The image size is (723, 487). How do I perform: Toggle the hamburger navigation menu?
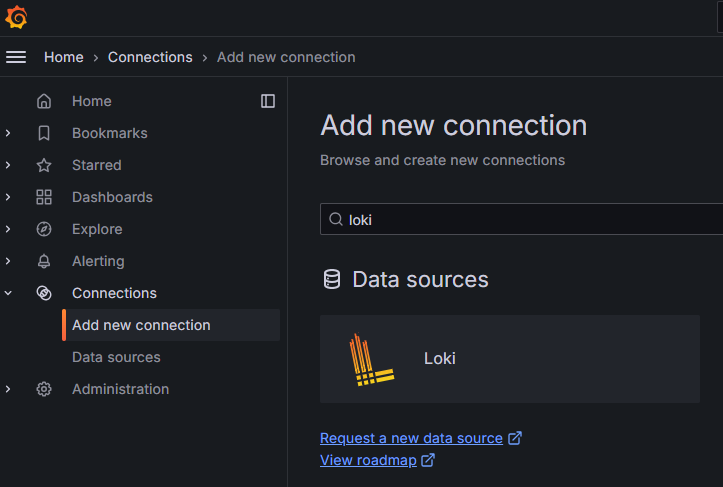16,57
